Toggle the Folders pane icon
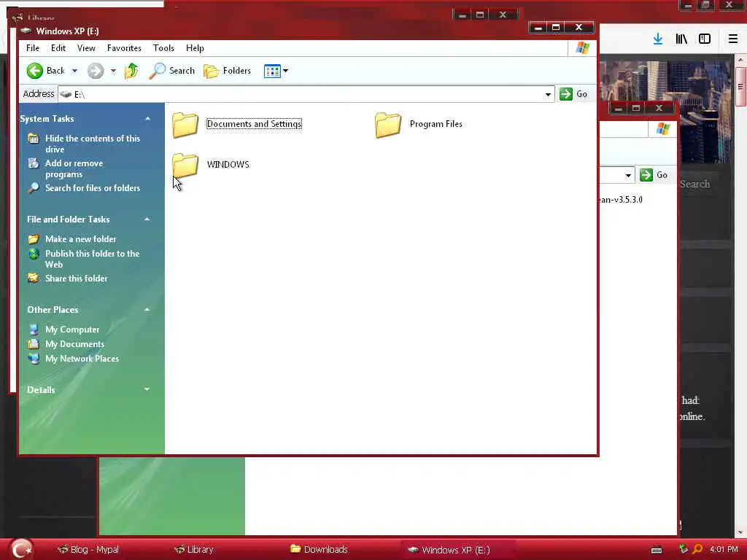The width and height of the screenshot is (747, 560). click(211, 71)
